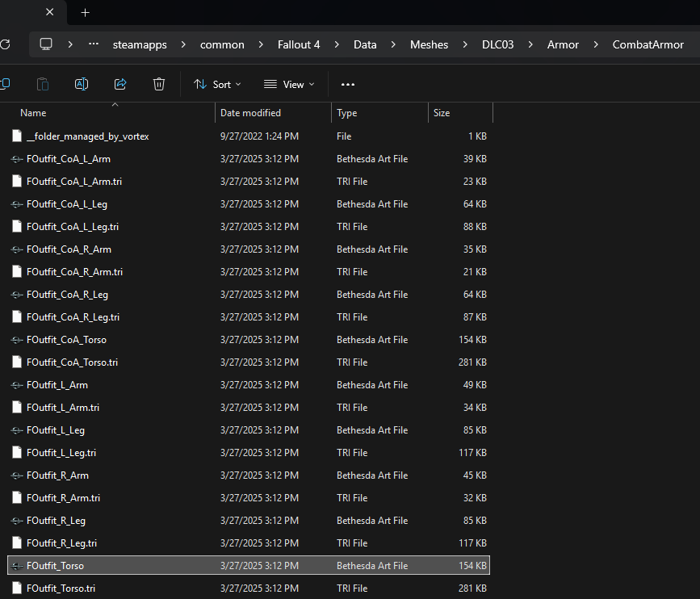
Task: Click FOutfit_CoA_Torso nif file icon
Action: pos(17,340)
